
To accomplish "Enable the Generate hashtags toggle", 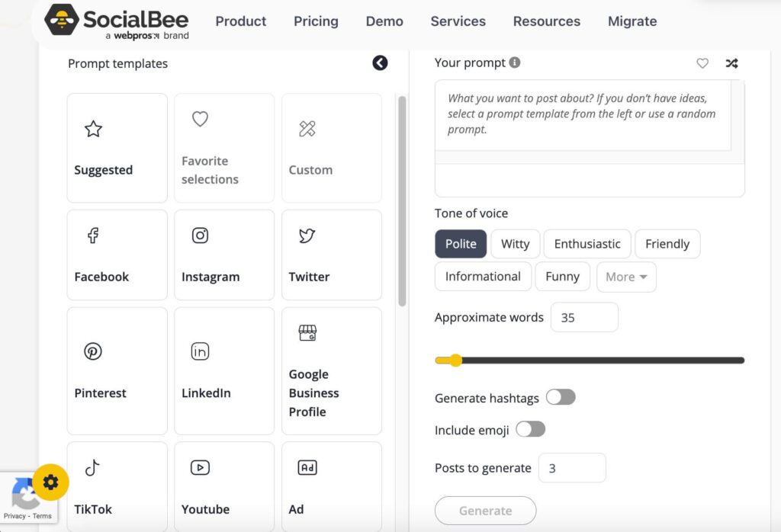I will tap(561, 397).
